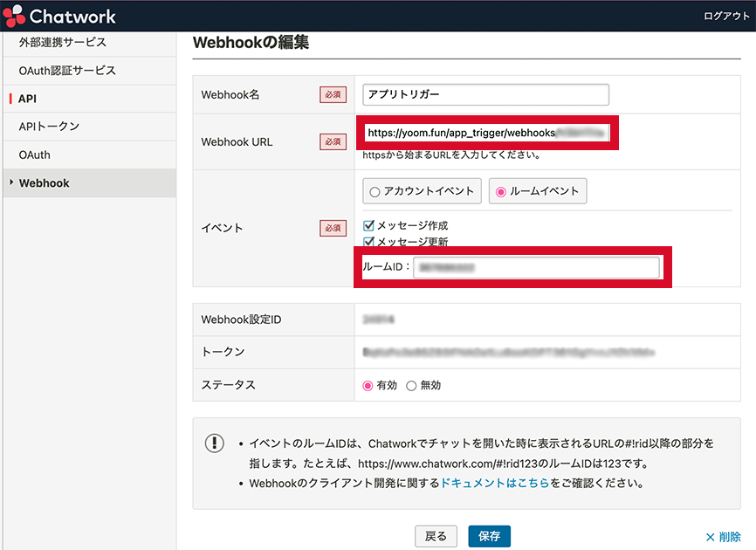Select the API section in sidebar
The height and width of the screenshot is (550, 756).
[x=27, y=99]
